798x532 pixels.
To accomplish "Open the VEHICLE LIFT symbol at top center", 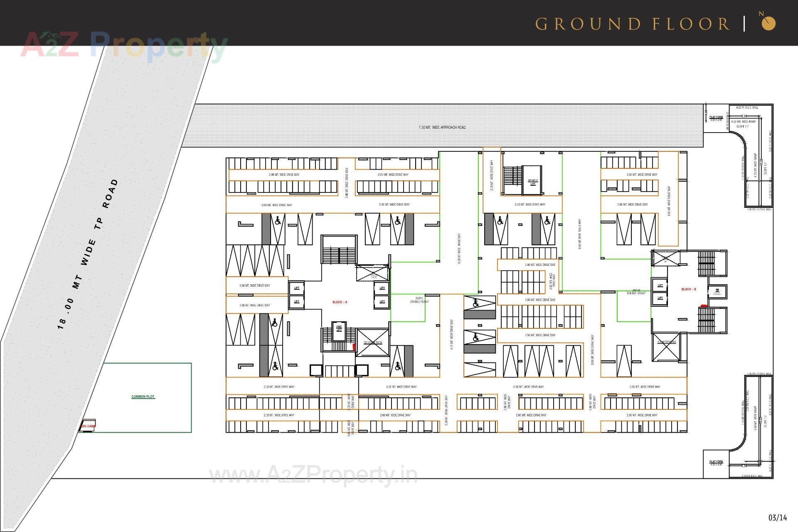I will pyautogui.click(x=532, y=182).
